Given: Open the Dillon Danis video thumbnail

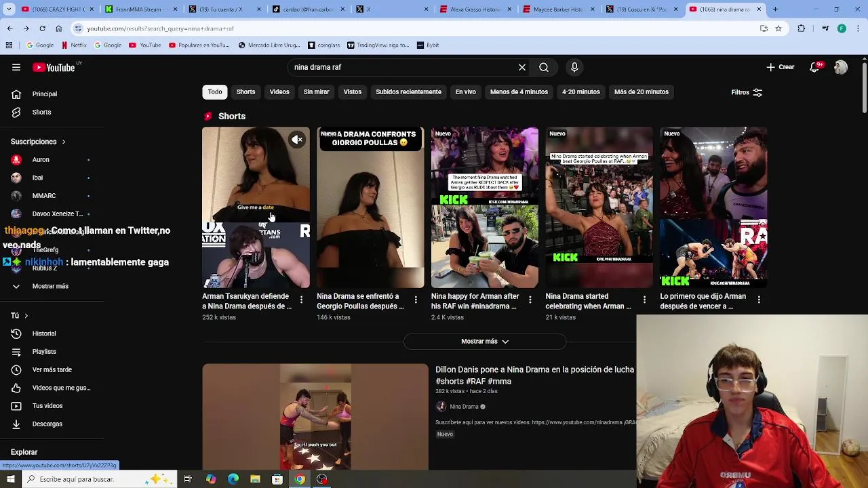Looking at the screenshot, I should click(x=315, y=417).
